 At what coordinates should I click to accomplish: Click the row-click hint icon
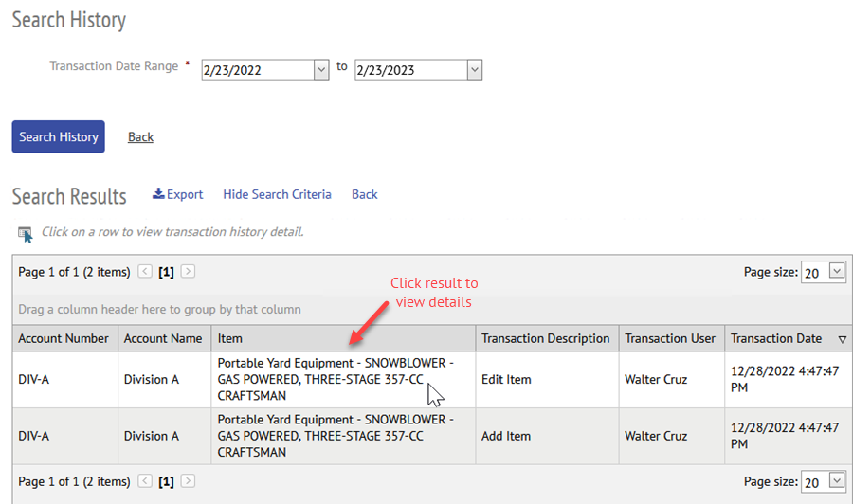tap(25, 234)
